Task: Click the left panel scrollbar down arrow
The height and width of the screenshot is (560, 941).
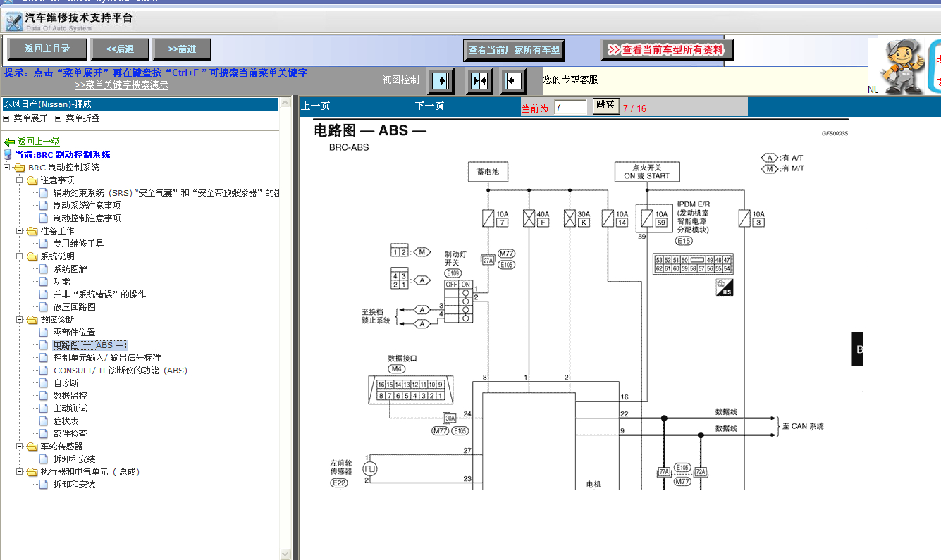Action: tap(285, 554)
